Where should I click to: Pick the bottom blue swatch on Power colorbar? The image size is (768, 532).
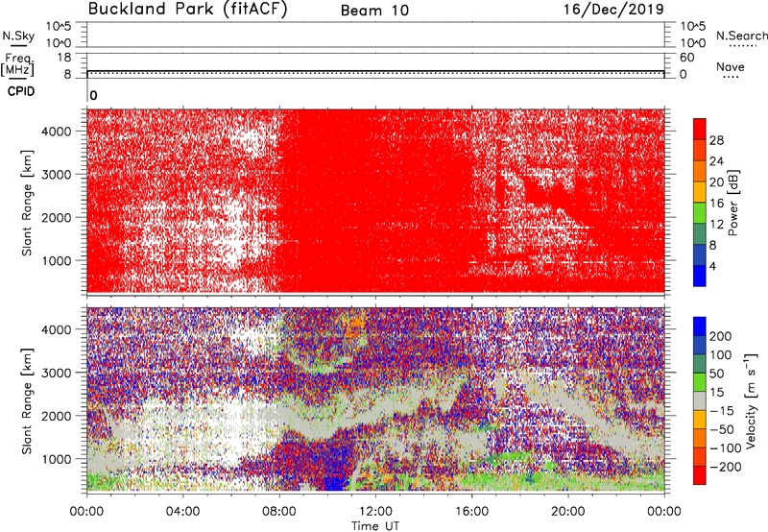tap(700, 277)
